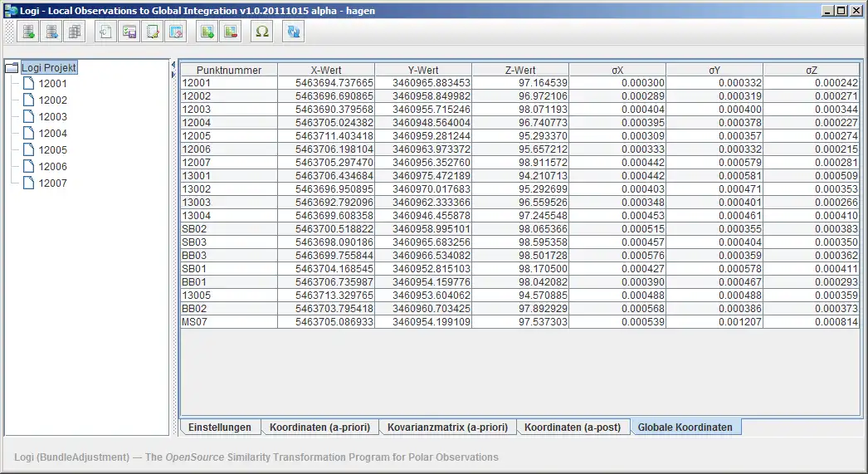Click the remove grid (red minus) toolbar icon
This screenshot has height=474, width=868.
(x=231, y=32)
